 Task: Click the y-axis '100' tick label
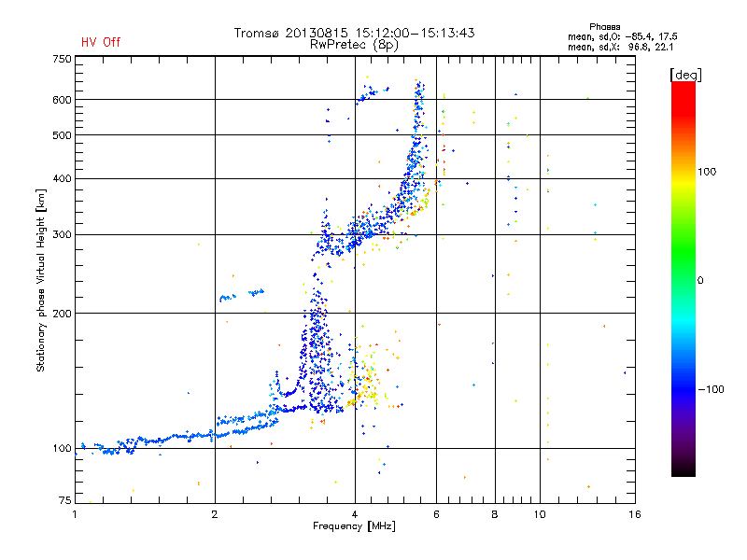point(62,449)
